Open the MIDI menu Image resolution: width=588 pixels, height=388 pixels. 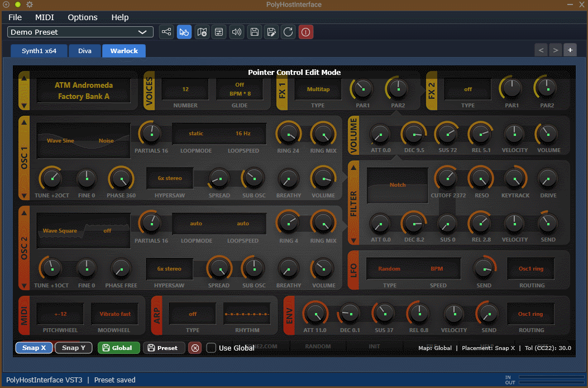tap(45, 17)
